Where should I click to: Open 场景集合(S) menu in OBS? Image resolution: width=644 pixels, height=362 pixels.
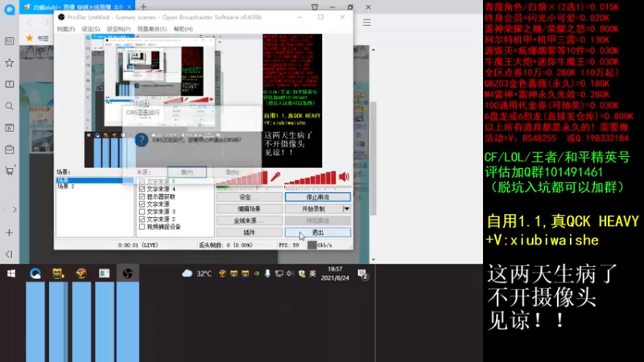click(x=151, y=29)
